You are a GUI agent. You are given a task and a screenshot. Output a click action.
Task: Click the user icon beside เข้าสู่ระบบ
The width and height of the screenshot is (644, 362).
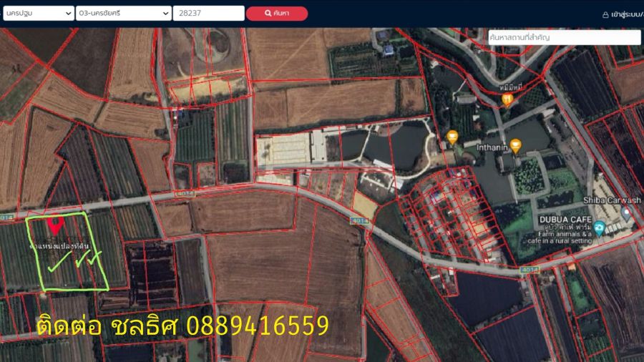coord(605,14)
